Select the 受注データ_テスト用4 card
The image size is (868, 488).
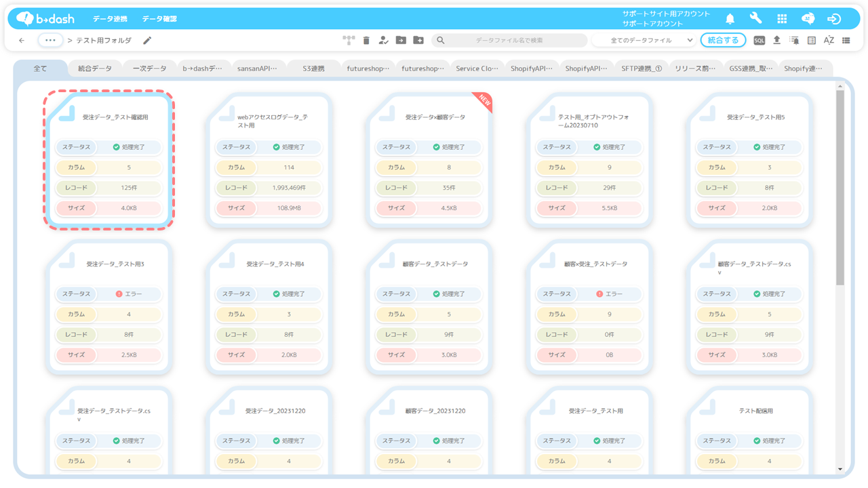pos(269,307)
